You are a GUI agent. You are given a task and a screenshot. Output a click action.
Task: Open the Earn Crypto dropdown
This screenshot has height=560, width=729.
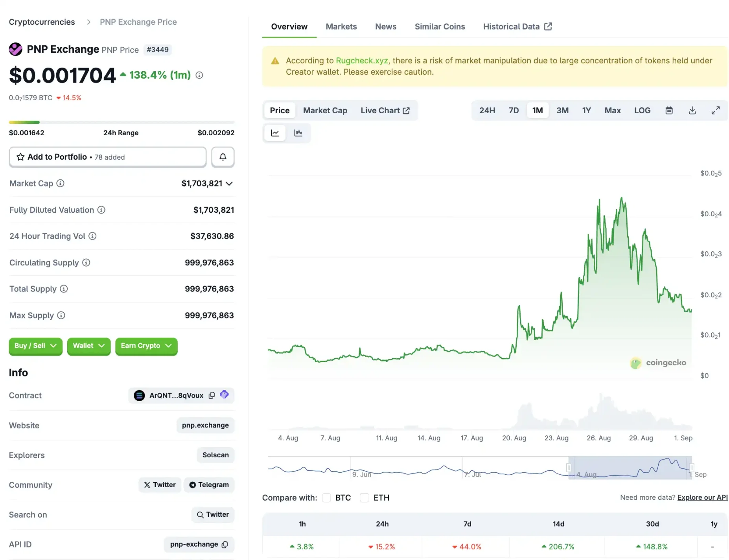pyautogui.click(x=146, y=346)
